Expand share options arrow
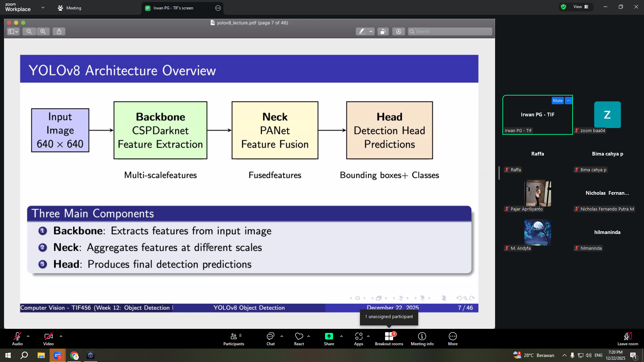Image resolution: width=644 pixels, height=362 pixels. [341, 336]
